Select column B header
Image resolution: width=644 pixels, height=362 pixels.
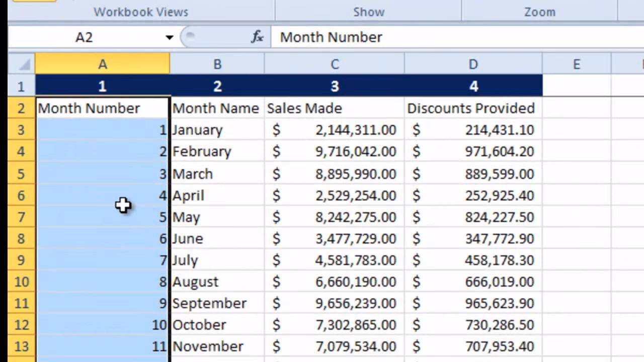217,64
